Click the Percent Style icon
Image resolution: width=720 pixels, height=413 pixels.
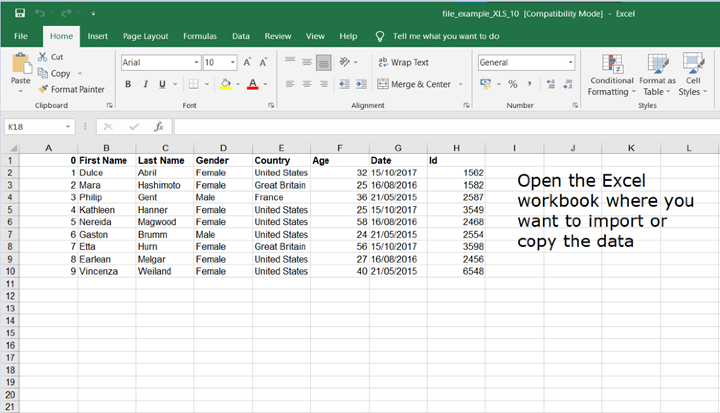click(512, 84)
